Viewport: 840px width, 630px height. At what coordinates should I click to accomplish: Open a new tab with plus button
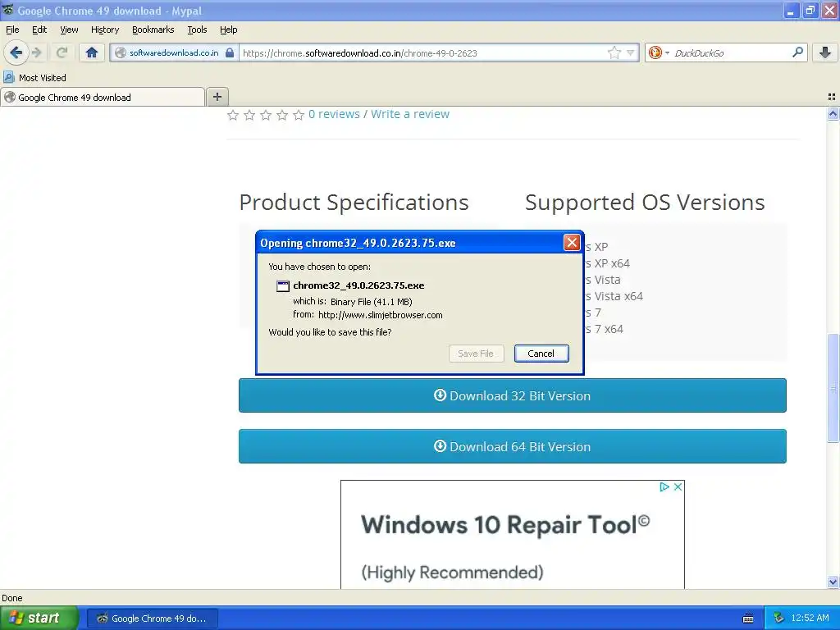pos(217,97)
